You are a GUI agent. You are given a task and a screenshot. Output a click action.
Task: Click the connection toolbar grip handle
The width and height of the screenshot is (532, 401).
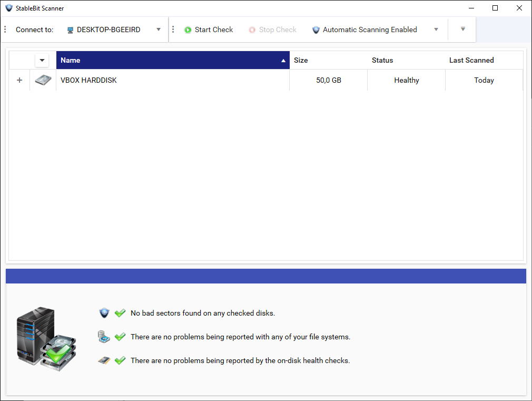(5, 30)
